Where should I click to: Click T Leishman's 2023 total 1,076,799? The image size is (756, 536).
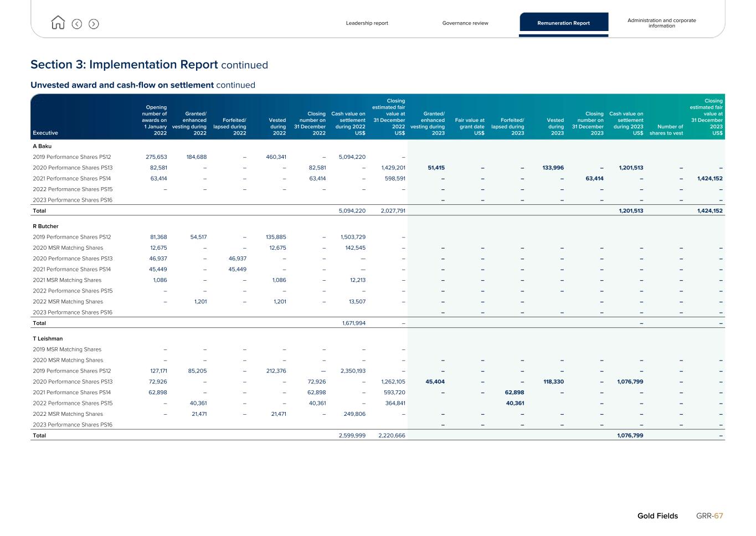click(x=630, y=436)
